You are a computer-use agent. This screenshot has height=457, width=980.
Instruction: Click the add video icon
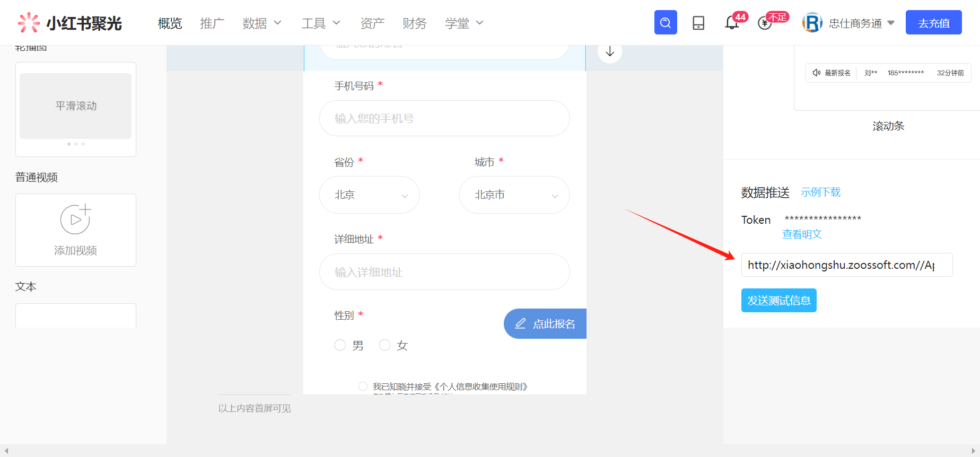pos(75,219)
